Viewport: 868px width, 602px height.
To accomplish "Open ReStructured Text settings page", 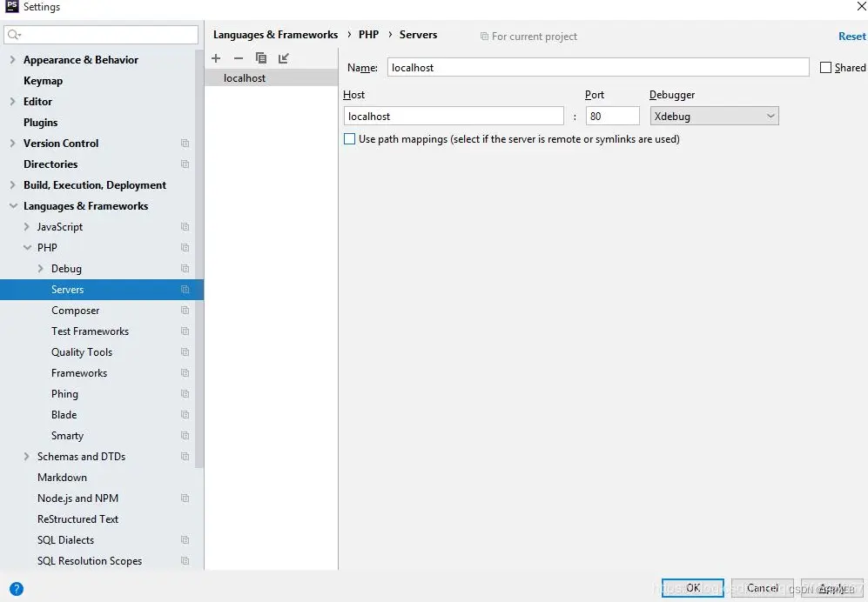I will tap(78, 519).
